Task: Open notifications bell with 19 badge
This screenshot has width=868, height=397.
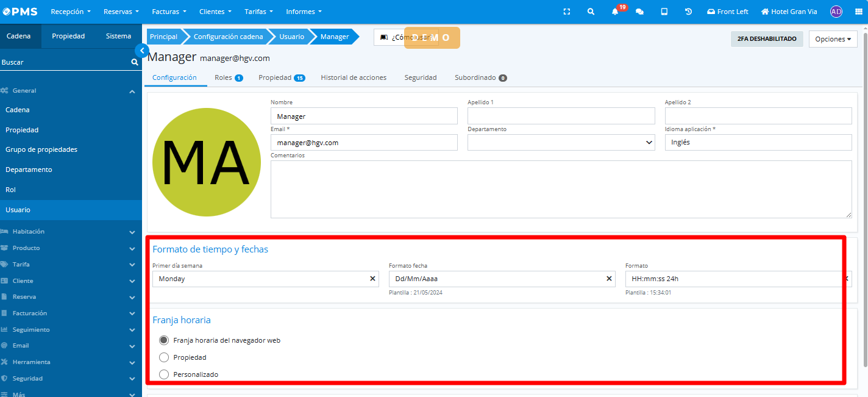Action: 615,12
